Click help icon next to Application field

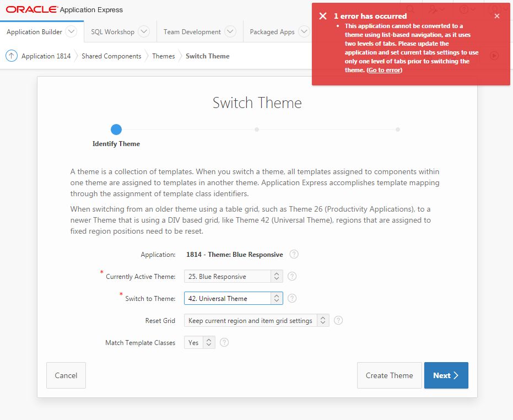(x=294, y=254)
